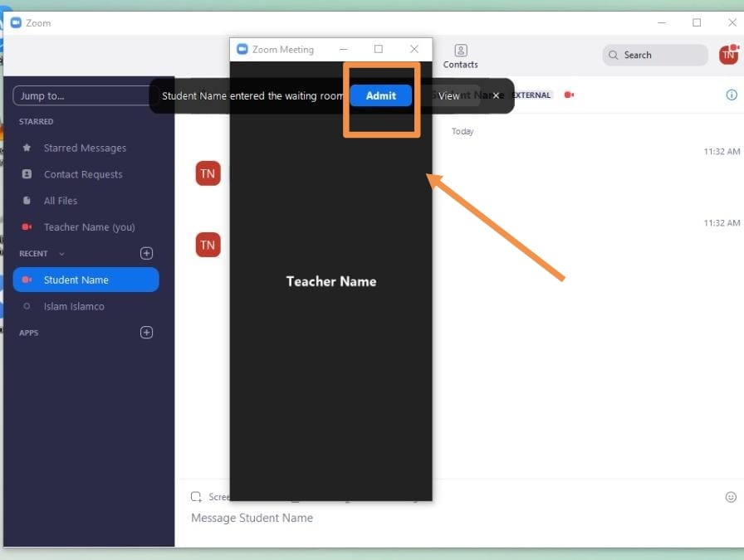Viewport: 744px width, 560px height.
Task: Open Starred Messages
Action: click(86, 148)
